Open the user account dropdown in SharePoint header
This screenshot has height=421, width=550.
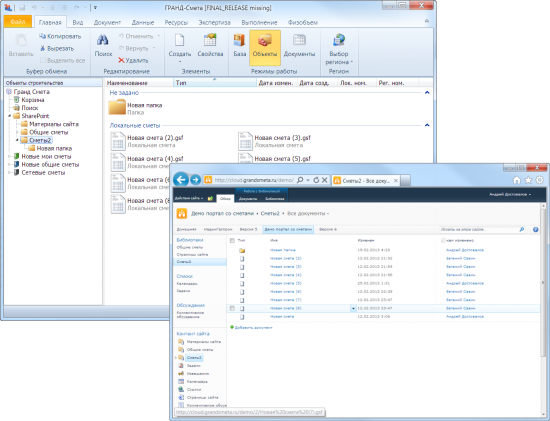[x=510, y=194]
